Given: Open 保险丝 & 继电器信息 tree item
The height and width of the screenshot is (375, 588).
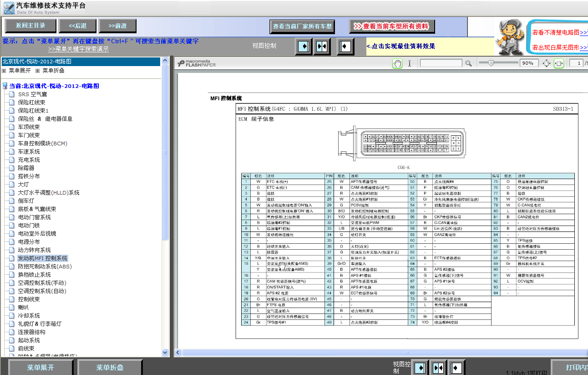Looking at the screenshot, I should (45, 119).
